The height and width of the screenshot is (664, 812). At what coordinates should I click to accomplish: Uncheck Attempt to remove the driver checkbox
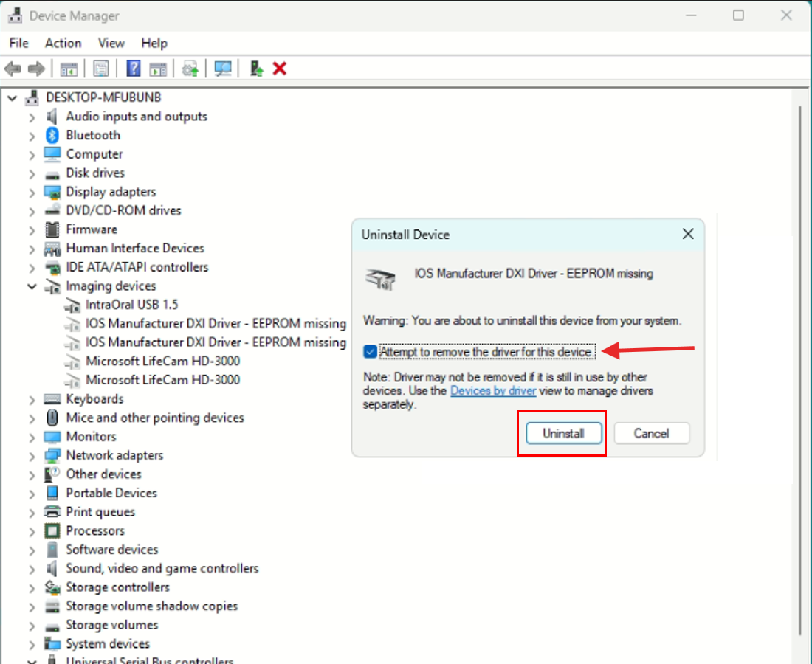click(371, 352)
